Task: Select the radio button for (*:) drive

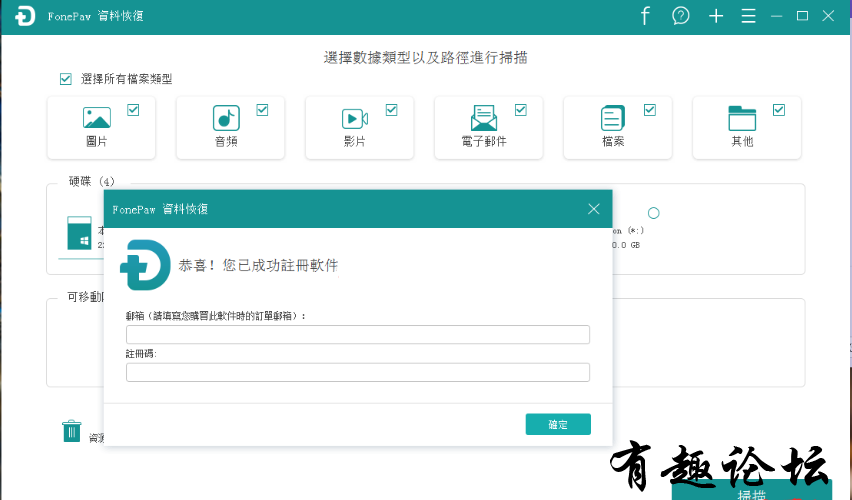Action: [654, 213]
